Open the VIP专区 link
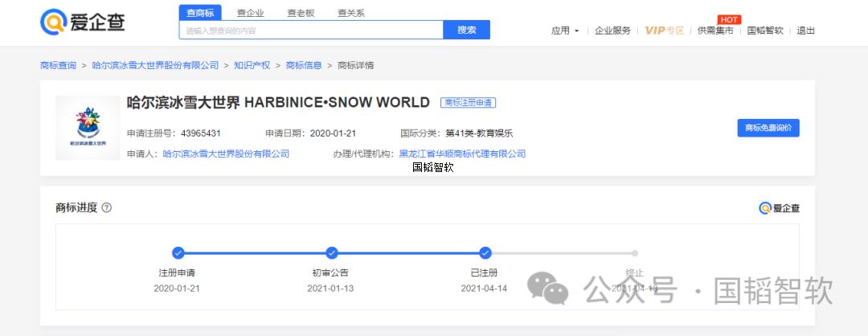Screen dimensions: 868x336 click(x=665, y=31)
